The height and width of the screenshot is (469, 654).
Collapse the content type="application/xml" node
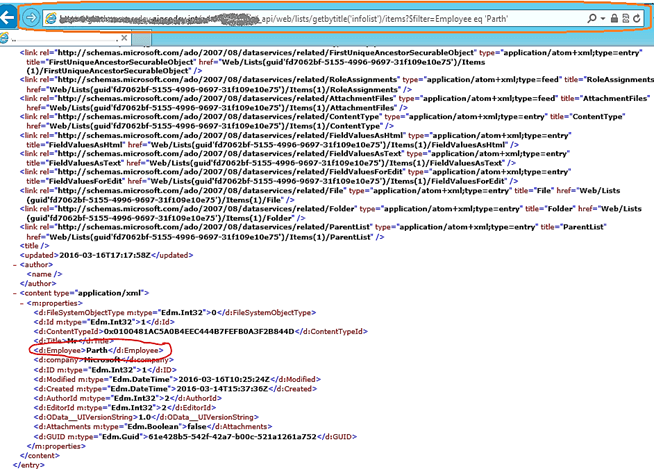pos(15,293)
